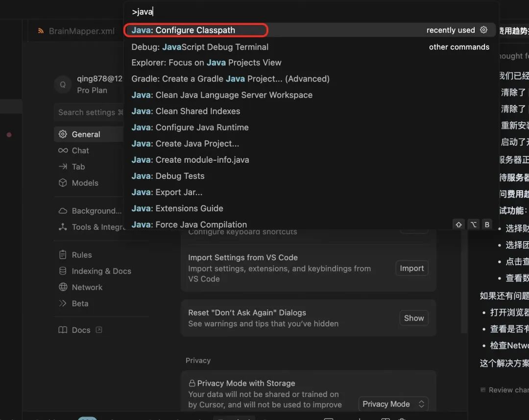Open the Docs link in sidebar
Image resolution: width=529 pixels, height=420 pixels.
81,330
